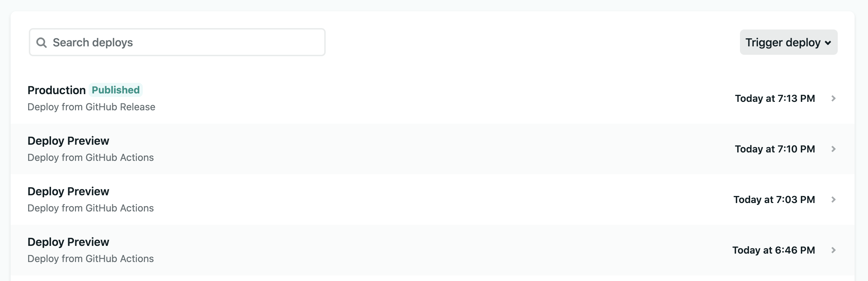Expand chevron for the 7:10 PM deploy
Screen dimensions: 868x281
[833, 149]
